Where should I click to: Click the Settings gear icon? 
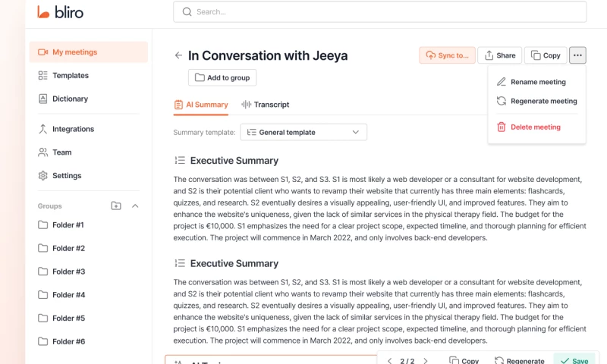click(42, 176)
